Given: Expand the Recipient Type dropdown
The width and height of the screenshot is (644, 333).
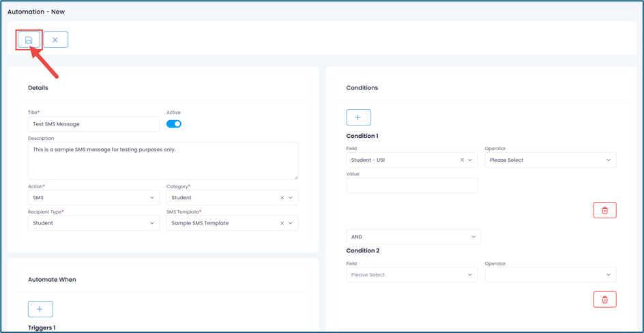Looking at the screenshot, I should [x=94, y=223].
